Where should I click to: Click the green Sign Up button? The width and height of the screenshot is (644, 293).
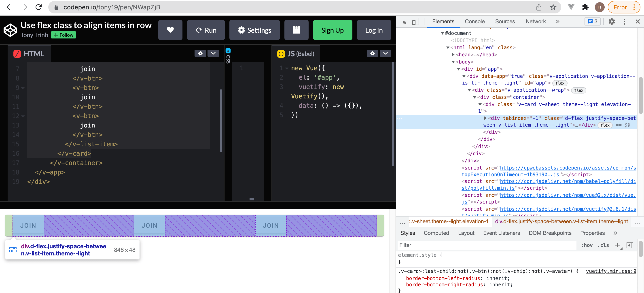[x=332, y=30]
